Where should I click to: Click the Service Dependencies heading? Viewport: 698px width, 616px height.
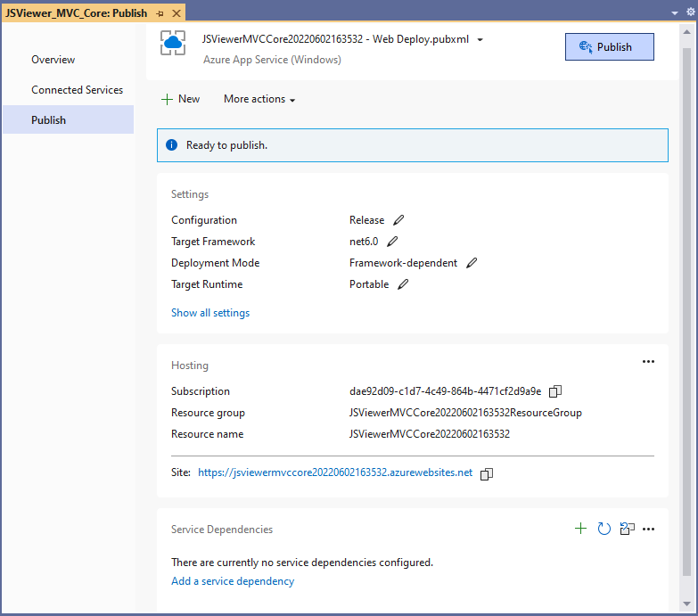click(x=222, y=530)
